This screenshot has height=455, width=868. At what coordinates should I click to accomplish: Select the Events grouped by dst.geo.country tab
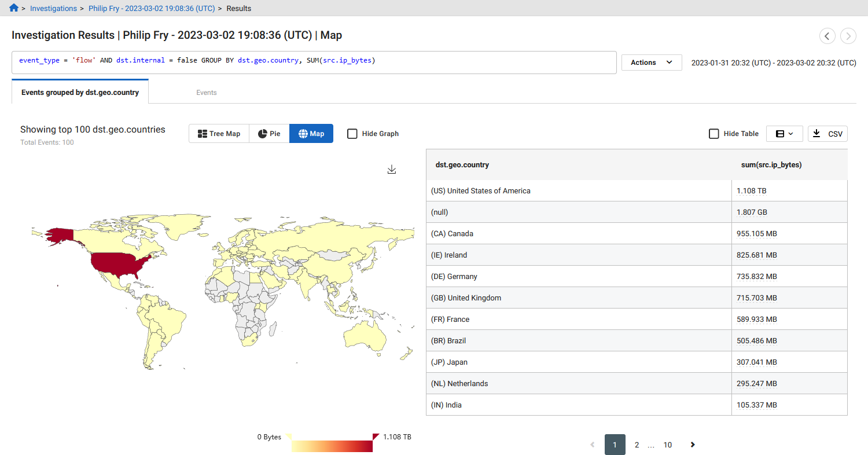(x=80, y=91)
